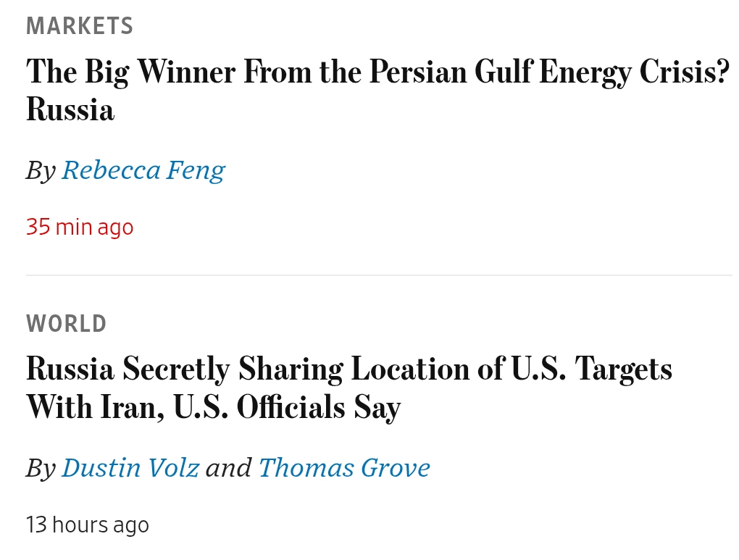View Thomas Grove's author profile
739x560 pixels.
click(x=344, y=468)
